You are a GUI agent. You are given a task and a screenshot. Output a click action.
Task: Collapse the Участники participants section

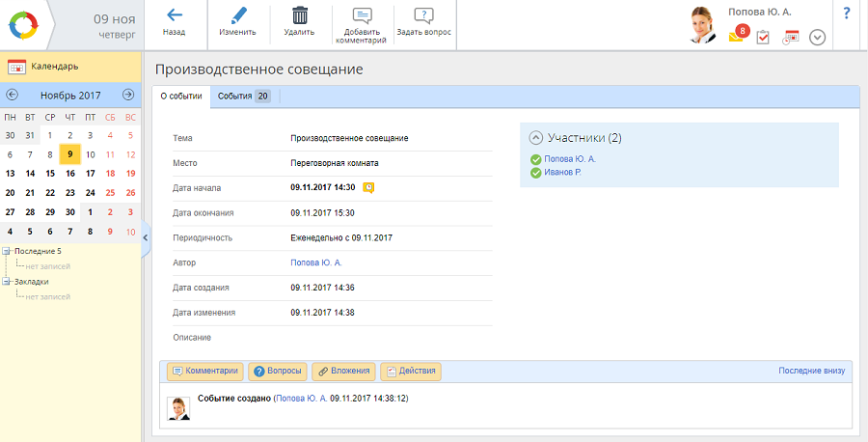click(536, 138)
